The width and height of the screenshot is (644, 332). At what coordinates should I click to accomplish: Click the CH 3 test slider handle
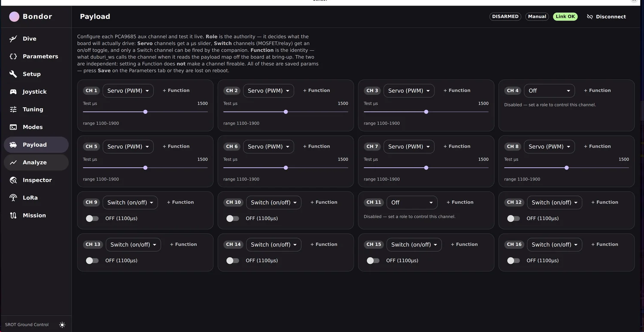(x=426, y=112)
